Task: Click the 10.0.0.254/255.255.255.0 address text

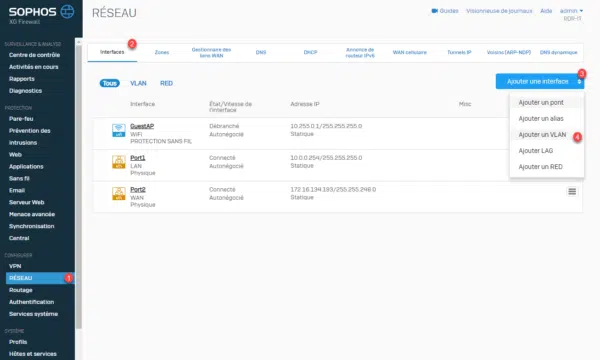Action: [x=326, y=158]
